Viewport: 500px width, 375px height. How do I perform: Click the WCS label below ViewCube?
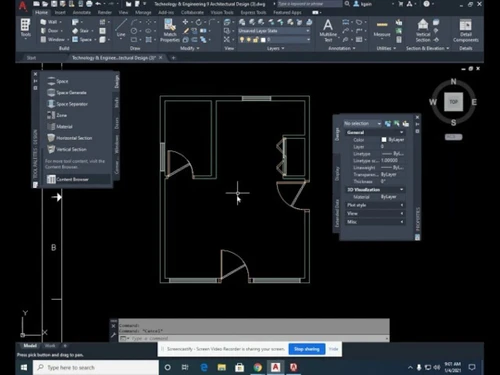453,137
